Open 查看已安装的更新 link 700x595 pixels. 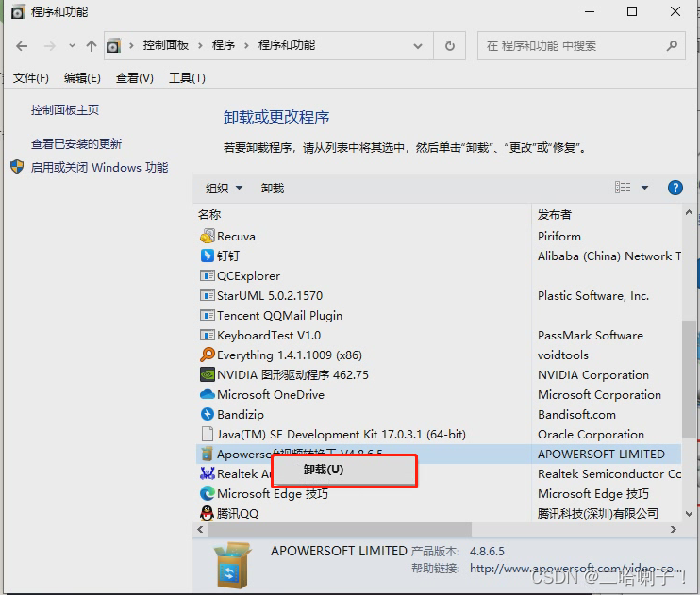click(76, 143)
